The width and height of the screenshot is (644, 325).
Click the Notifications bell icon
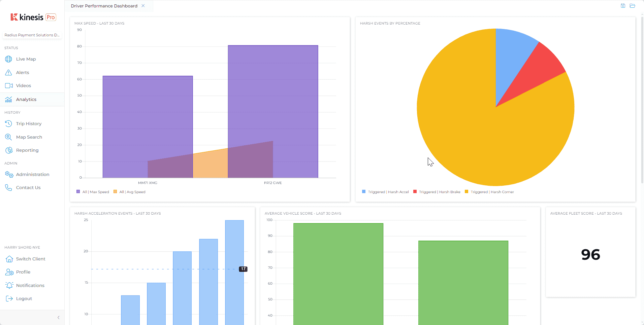click(9, 285)
